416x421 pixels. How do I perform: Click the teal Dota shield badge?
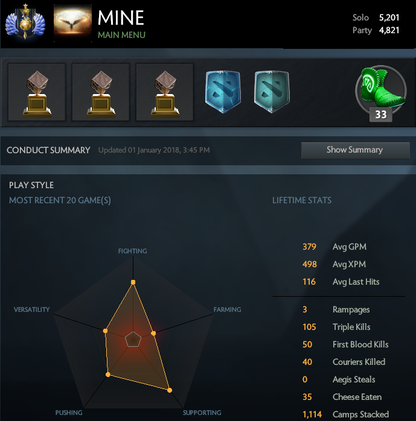pyautogui.click(x=272, y=92)
